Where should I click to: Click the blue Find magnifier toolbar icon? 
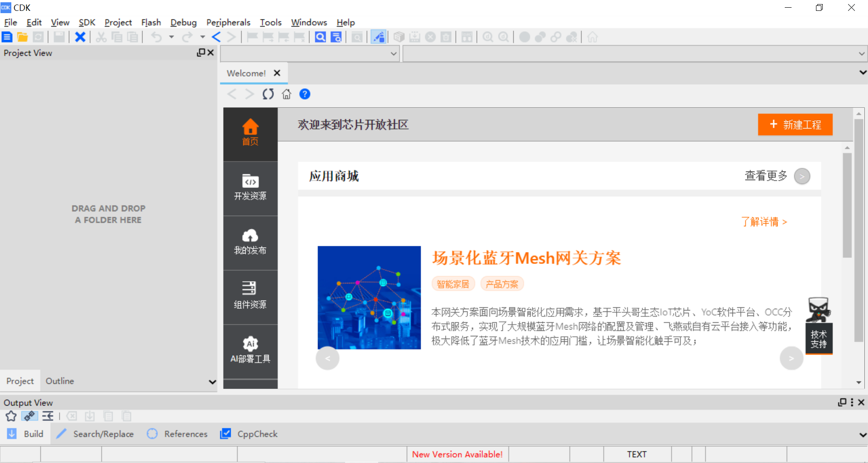320,37
